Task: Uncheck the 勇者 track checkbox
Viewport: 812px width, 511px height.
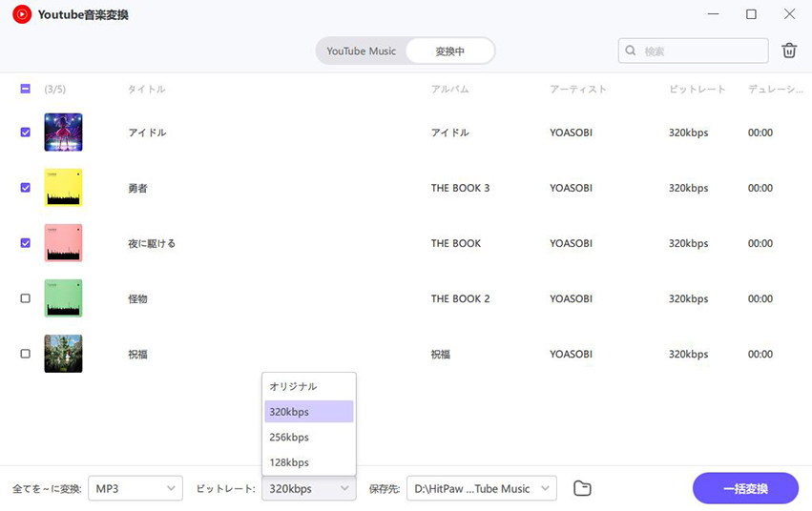Action: [25, 188]
